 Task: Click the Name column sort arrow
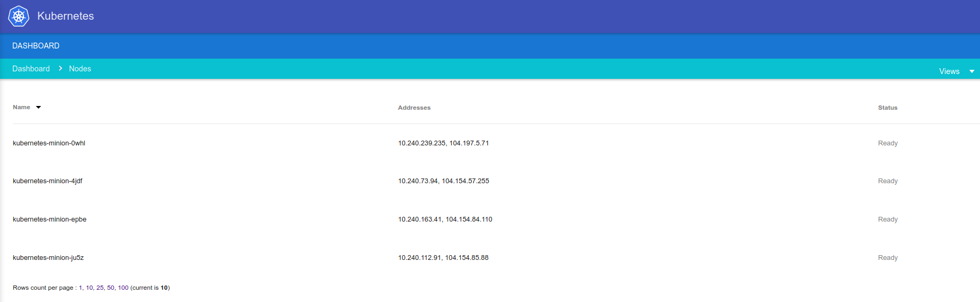(x=38, y=108)
